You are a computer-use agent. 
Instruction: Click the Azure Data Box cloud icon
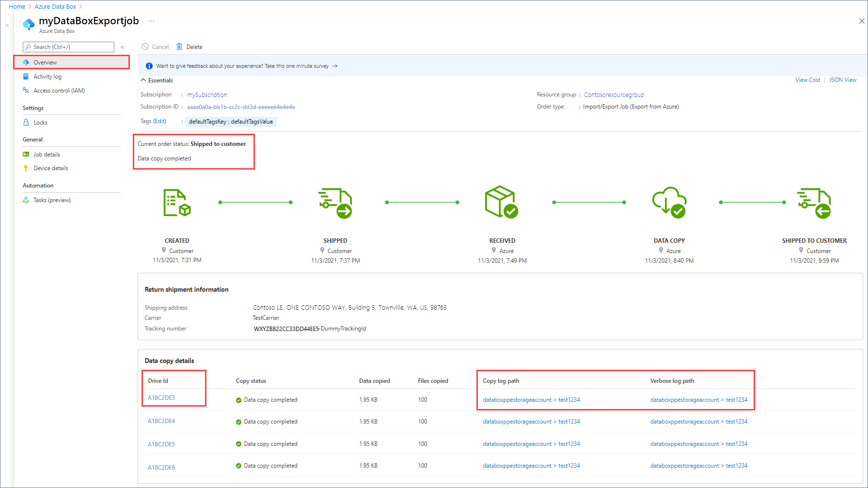(29, 24)
